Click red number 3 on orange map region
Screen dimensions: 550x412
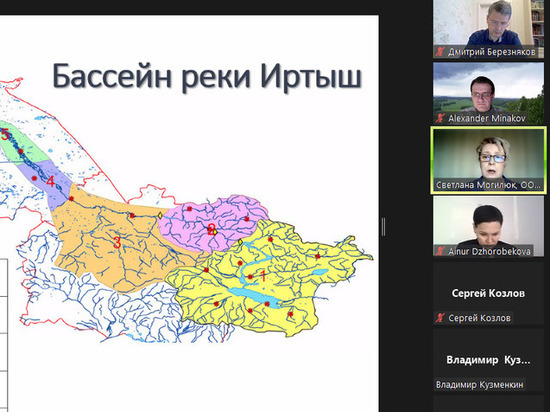point(117,243)
